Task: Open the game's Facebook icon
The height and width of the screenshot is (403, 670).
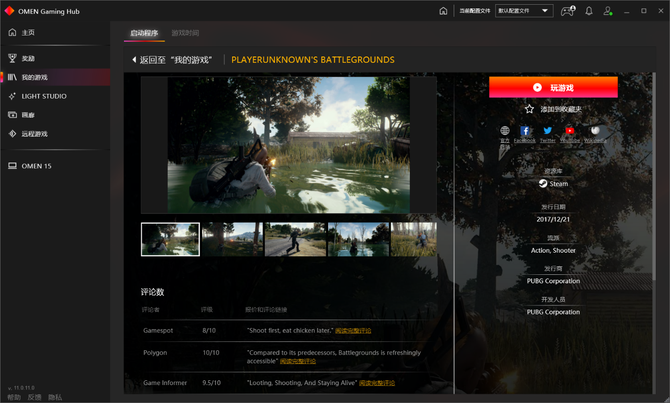Action: pyautogui.click(x=525, y=130)
